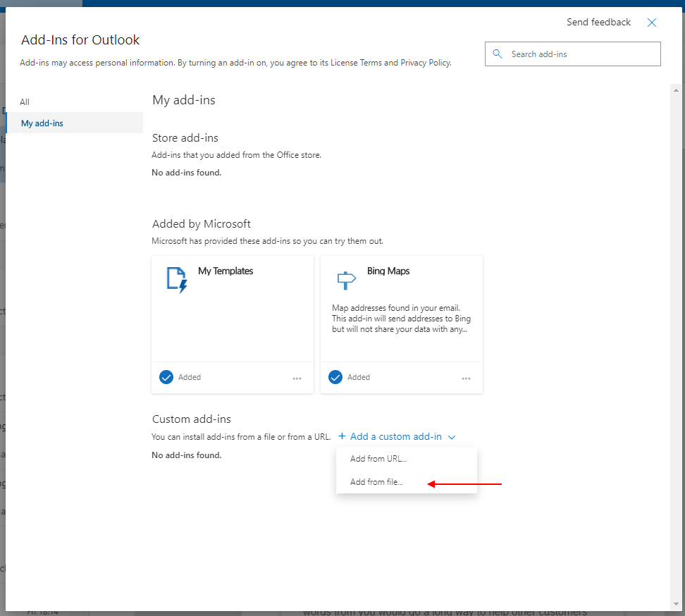Open My Templates more options menu
Image resolution: width=685 pixels, height=616 pixels.
point(297,378)
